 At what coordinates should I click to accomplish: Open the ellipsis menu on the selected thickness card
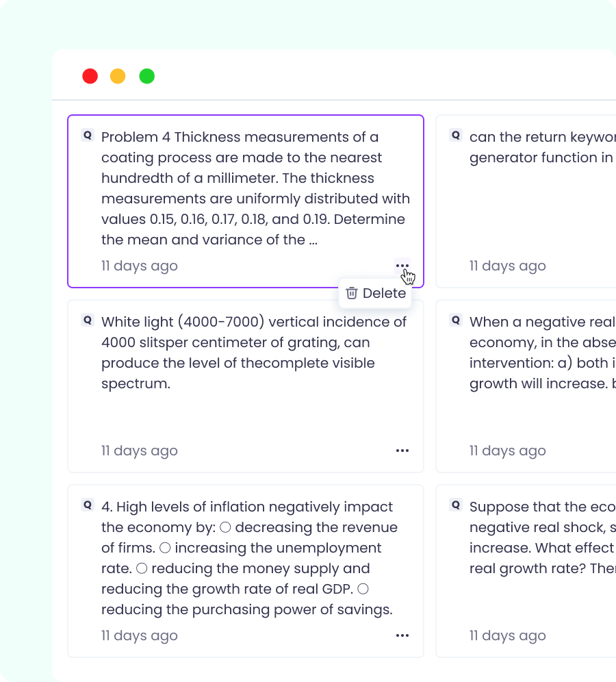click(x=402, y=266)
